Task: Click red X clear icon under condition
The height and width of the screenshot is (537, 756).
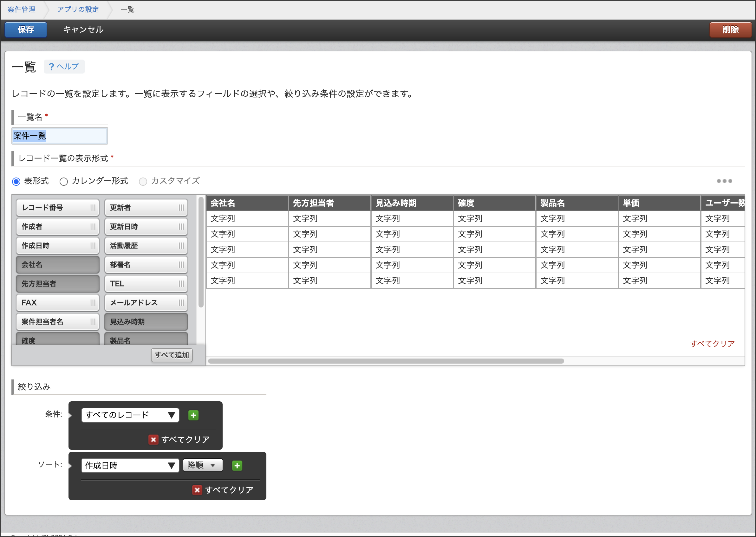Action: [153, 439]
